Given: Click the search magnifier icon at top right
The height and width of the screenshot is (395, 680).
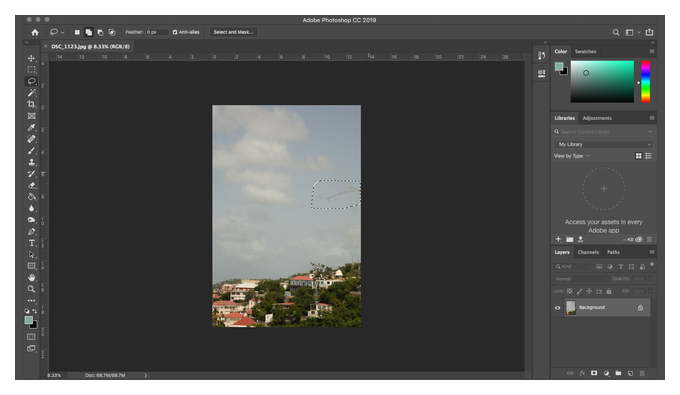Looking at the screenshot, I should pos(616,32).
